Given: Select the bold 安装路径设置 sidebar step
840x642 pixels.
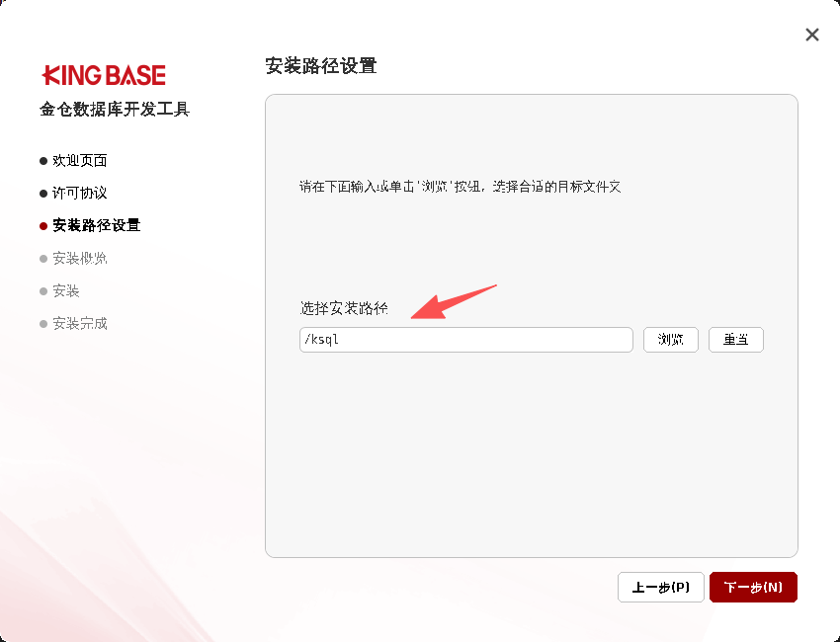Looking at the screenshot, I should click(96, 225).
